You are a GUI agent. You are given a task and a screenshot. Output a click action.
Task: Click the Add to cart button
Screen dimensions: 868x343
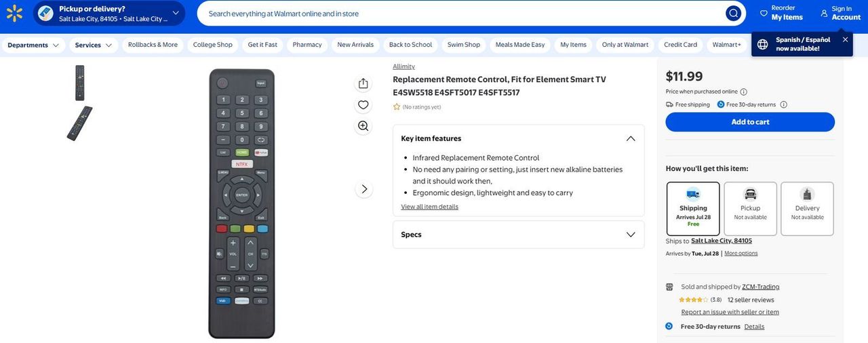pyautogui.click(x=750, y=122)
